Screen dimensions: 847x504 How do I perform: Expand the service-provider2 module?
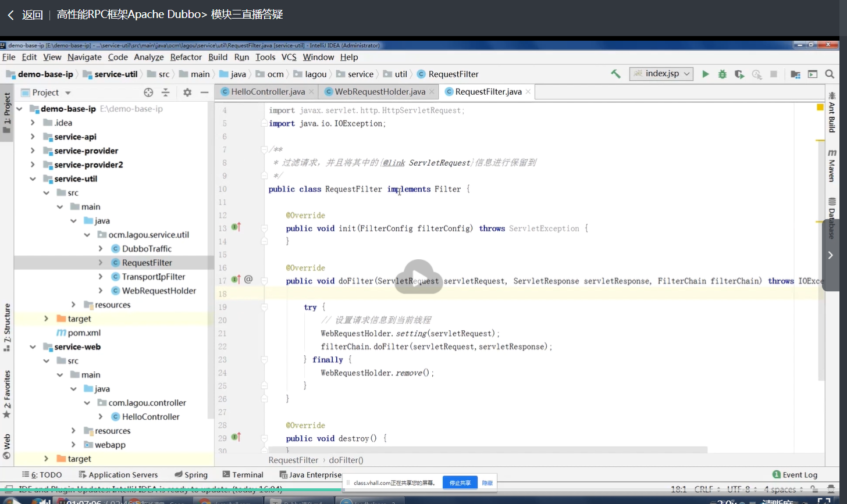(x=33, y=165)
